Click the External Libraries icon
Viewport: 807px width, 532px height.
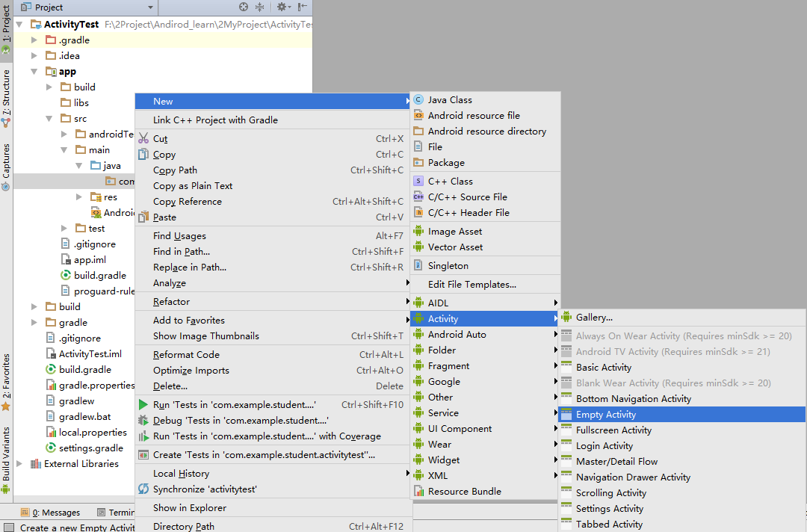coord(36,463)
